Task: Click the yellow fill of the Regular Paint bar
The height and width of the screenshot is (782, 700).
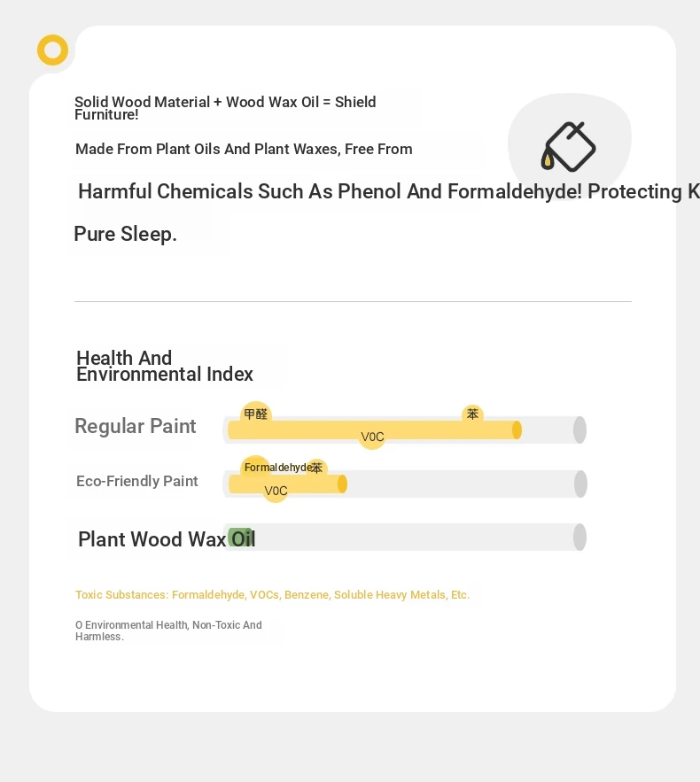Action: 375,430
